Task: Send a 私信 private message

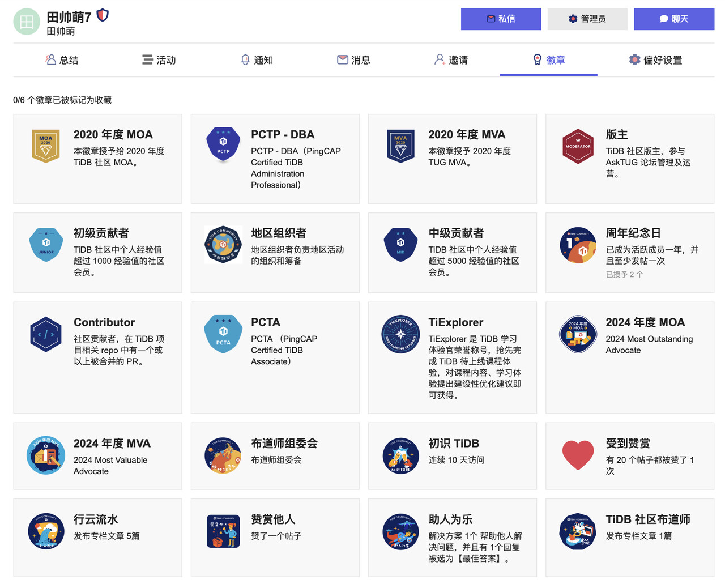Action: [501, 19]
